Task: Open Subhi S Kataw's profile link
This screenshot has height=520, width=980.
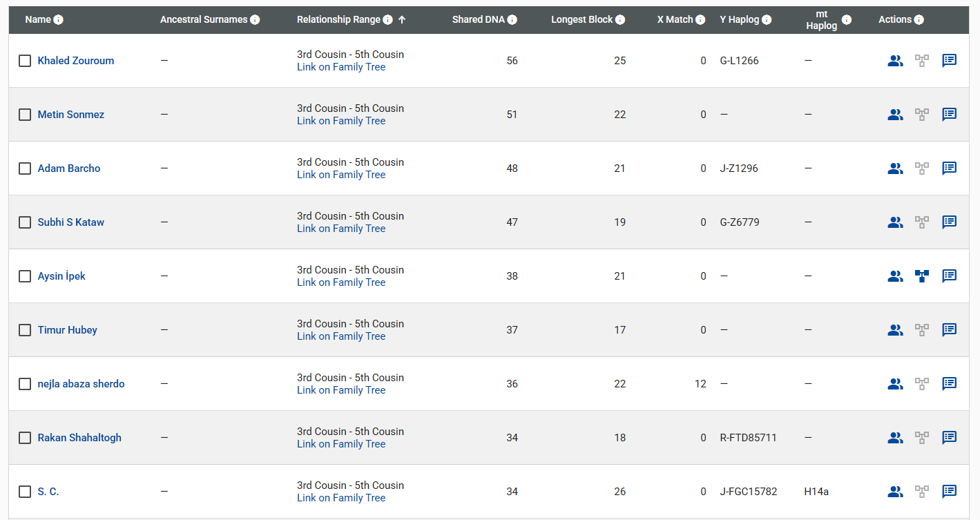Action: point(71,222)
